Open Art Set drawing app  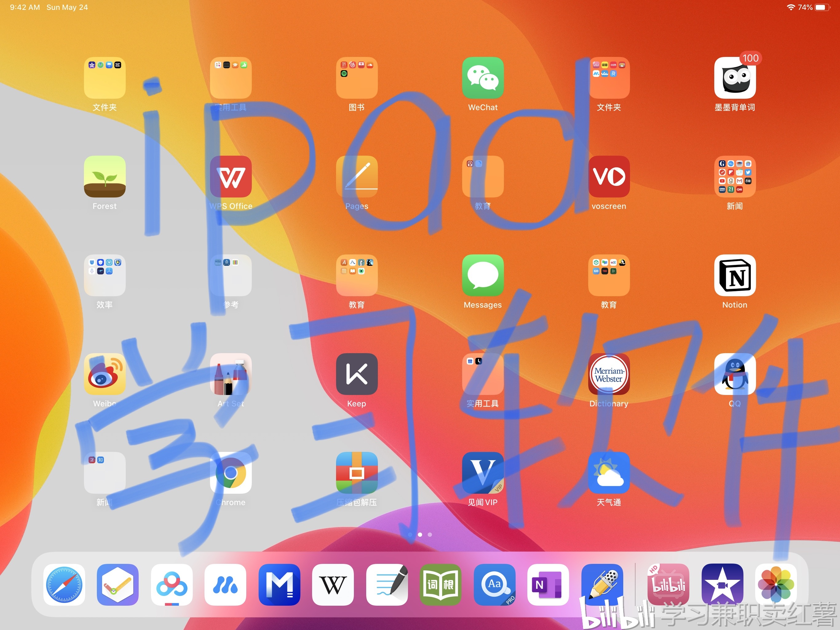click(231, 374)
